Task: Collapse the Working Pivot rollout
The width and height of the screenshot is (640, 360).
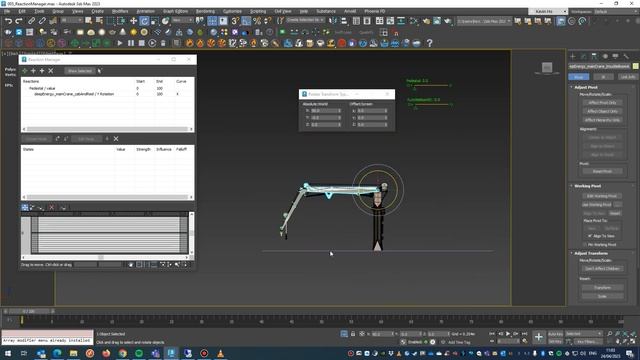Action: tap(587, 186)
